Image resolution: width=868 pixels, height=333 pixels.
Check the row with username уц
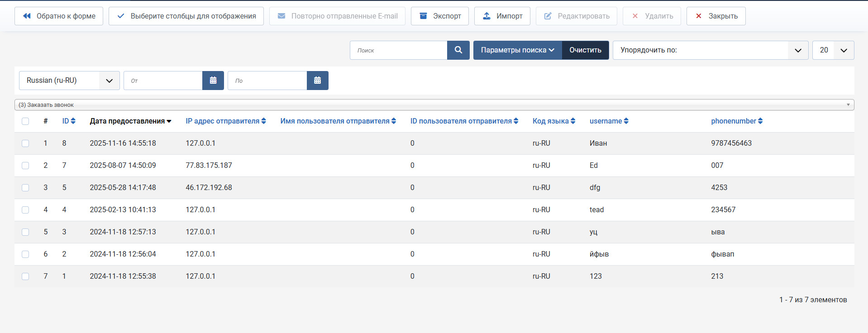pyautogui.click(x=25, y=232)
